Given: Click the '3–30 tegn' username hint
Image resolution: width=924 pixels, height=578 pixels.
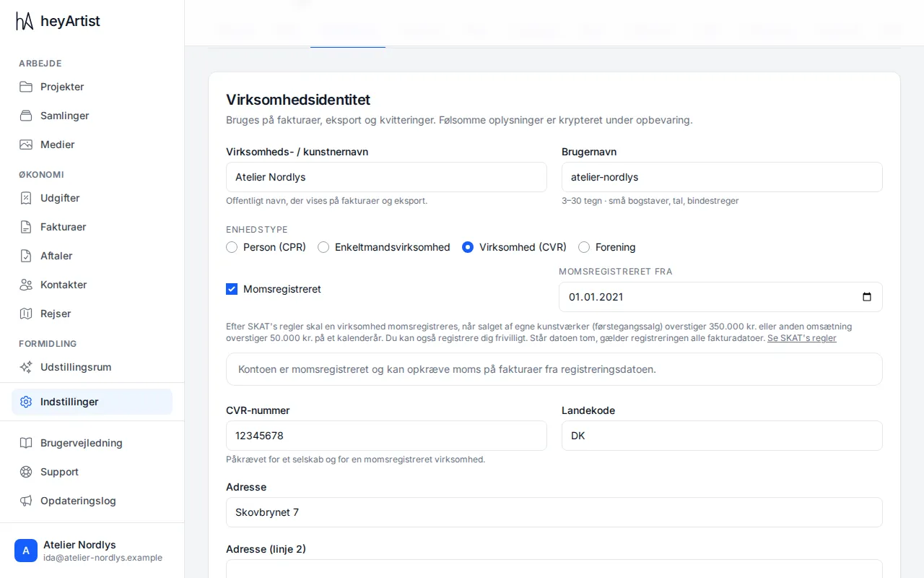Looking at the screenshot, I should (x=650, y=201).
